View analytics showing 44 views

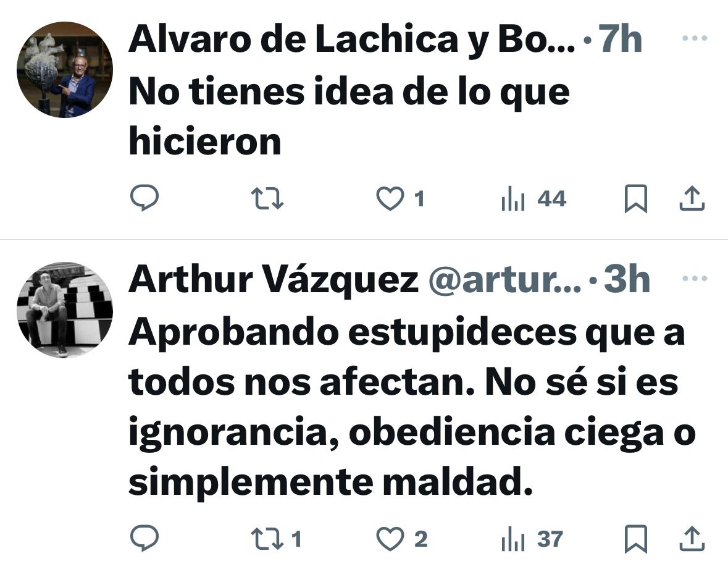click(x=534, y=198)
